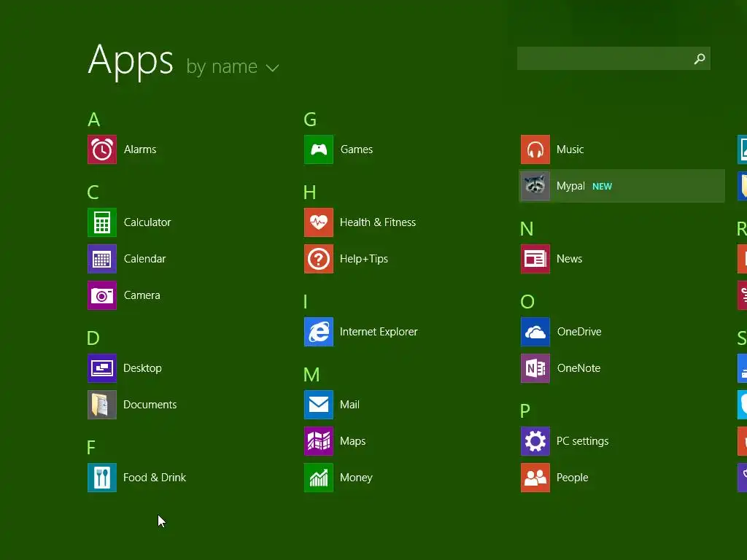The image size is (747, 560).
Task: Open the Desktop tile icon
Action: (102, 368)
